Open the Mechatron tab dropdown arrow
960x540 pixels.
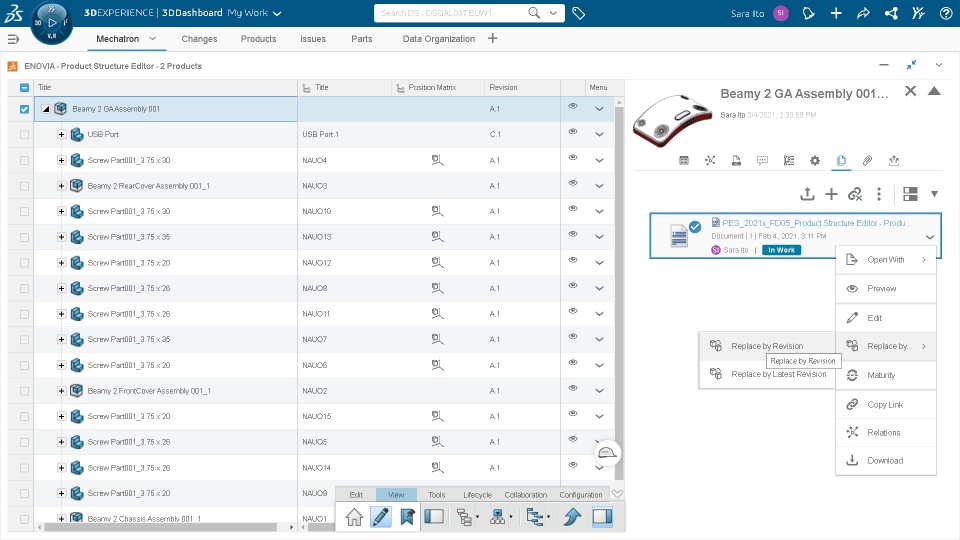(152, 39)
